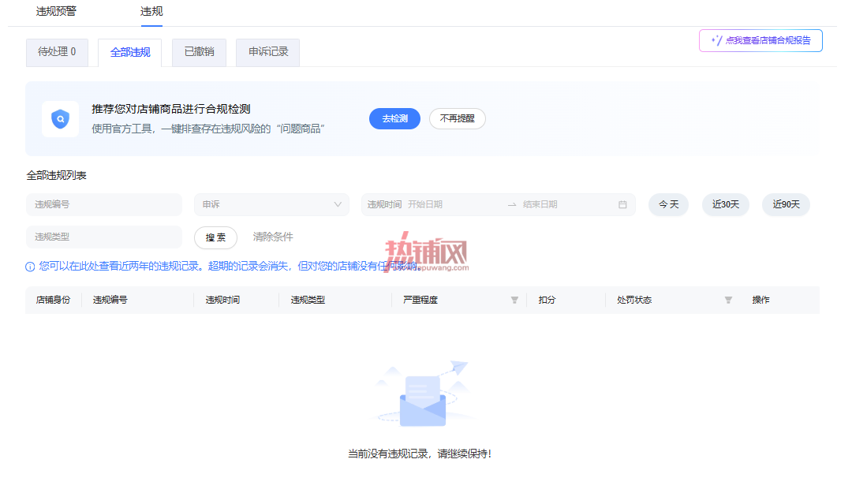852x504 pixels.
Task: Click the 开始日期 date field
Action: point(454,205)
